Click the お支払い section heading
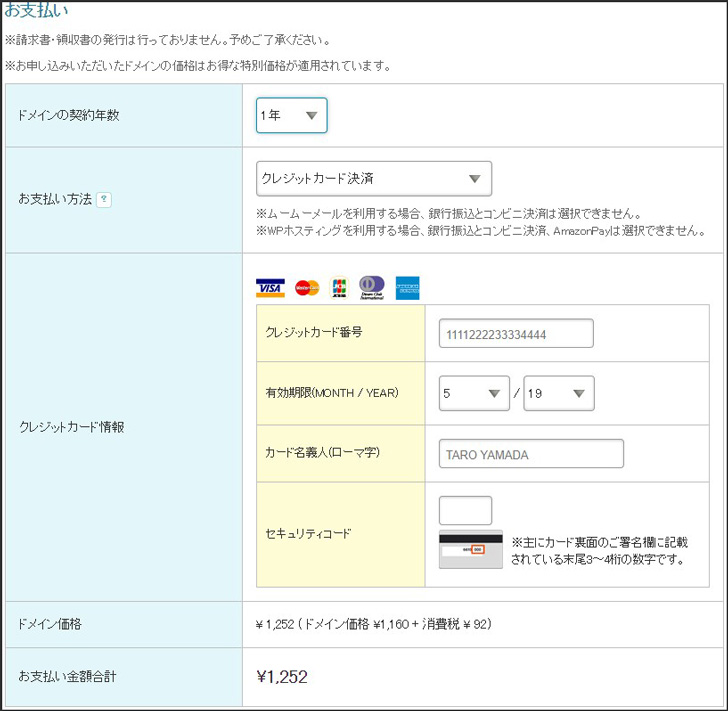The image size is (728, 711). [x=37, y=11]
